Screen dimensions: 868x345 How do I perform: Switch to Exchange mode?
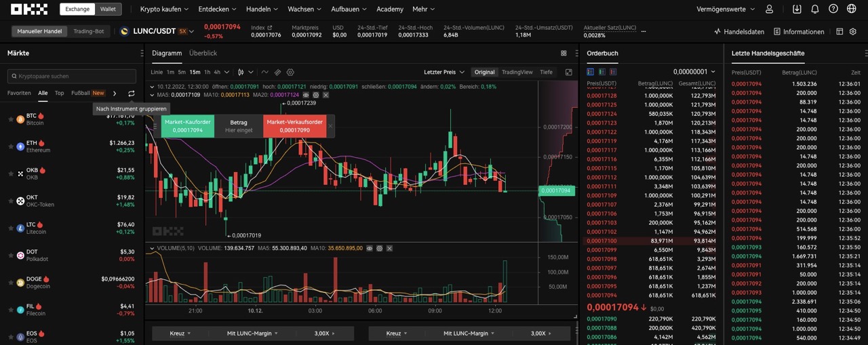[77, 9]
